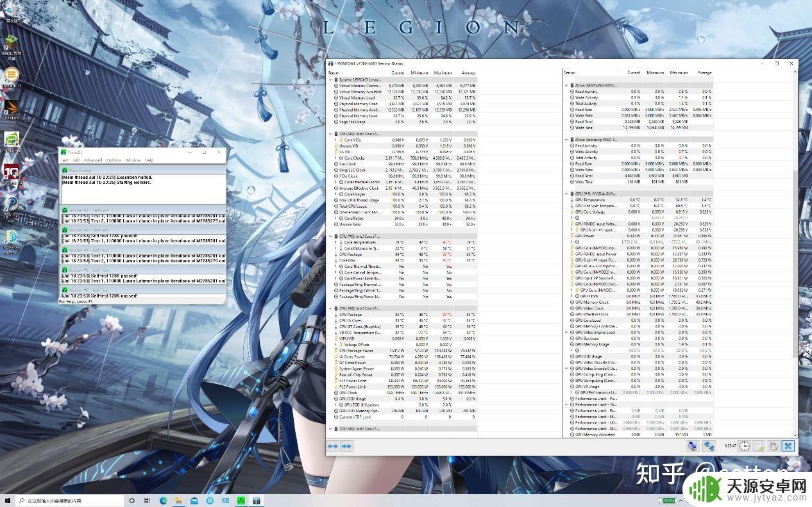The image size is (812, 507).
Task: Select the Physical Memory Load row
Action: pyautogui.click(x=402, y=116)
